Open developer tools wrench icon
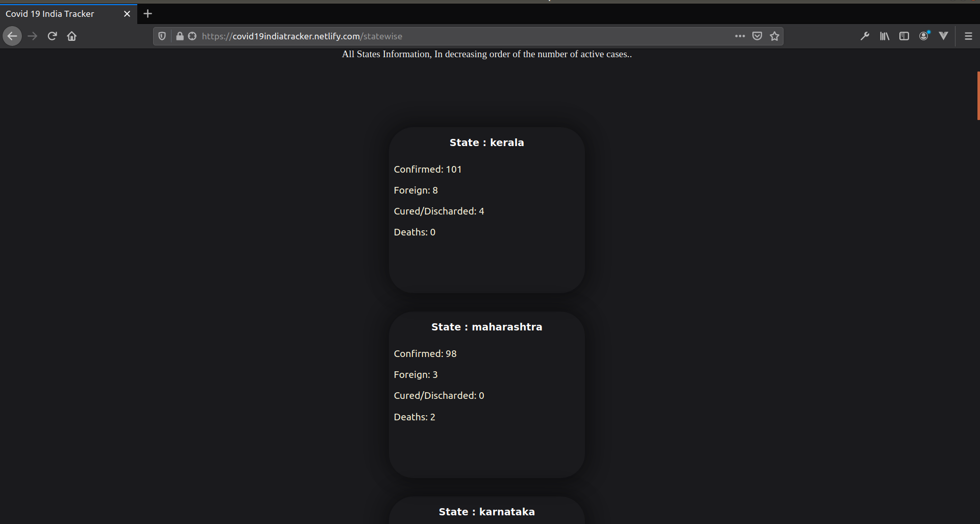This screenshot has width=980, height=524. tap(865, 36)
